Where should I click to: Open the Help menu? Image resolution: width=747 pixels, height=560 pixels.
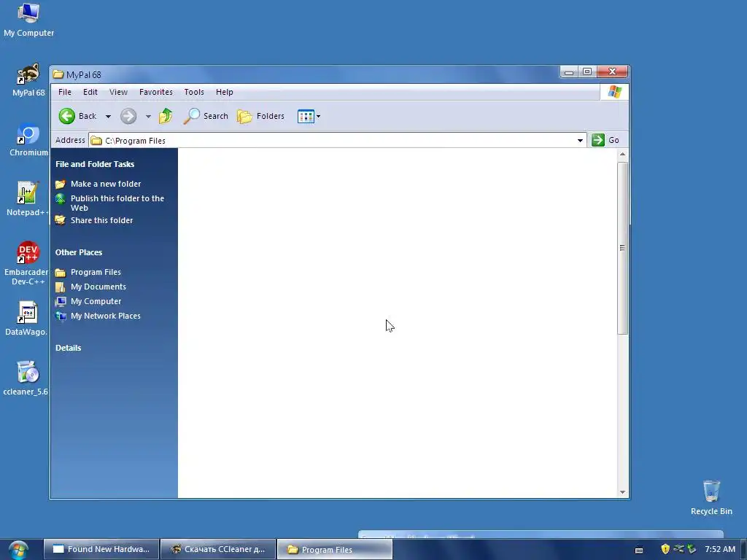tap(225, 92)
